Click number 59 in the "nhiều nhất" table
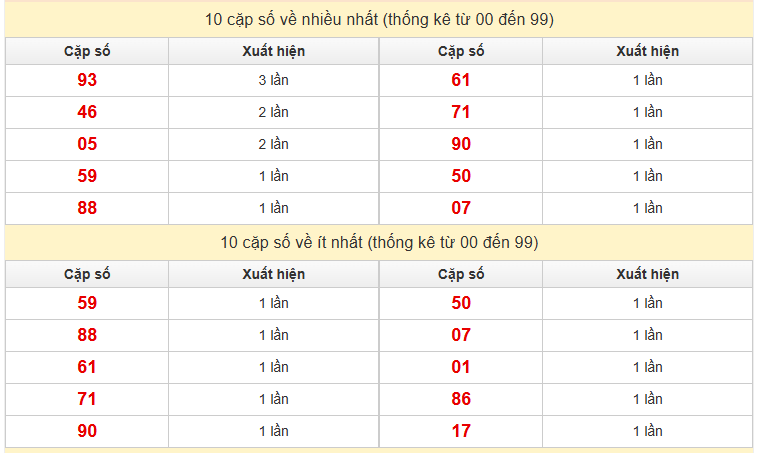This screenshot has height=453, width=761. [87, 176]
